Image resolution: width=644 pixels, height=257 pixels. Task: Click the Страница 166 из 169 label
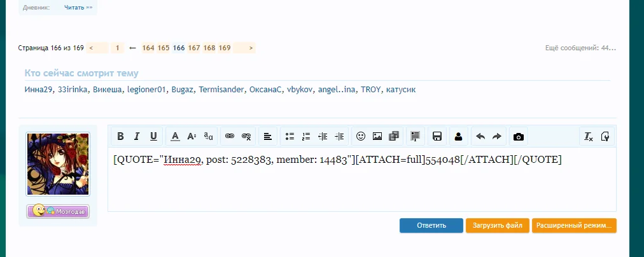click(51, 48)
